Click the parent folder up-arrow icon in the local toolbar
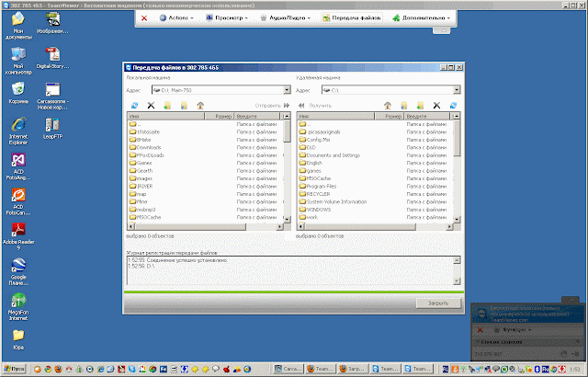 (200, 106)
